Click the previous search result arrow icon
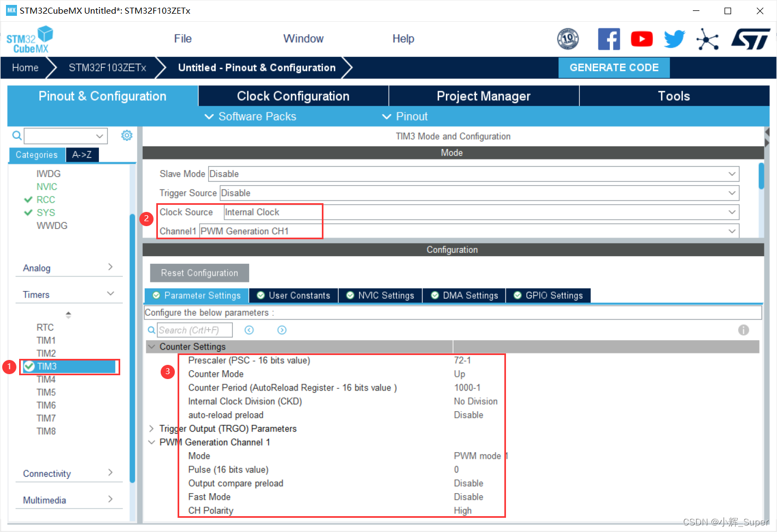The width and height of the screenshot is (777, 532). [249, 330]
